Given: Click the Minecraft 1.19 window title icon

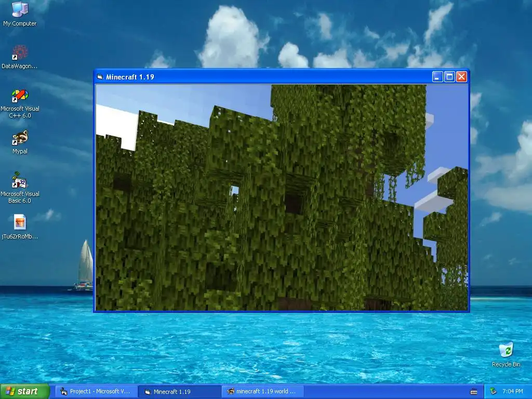Looking at the screenshot, I should [100, 77].
